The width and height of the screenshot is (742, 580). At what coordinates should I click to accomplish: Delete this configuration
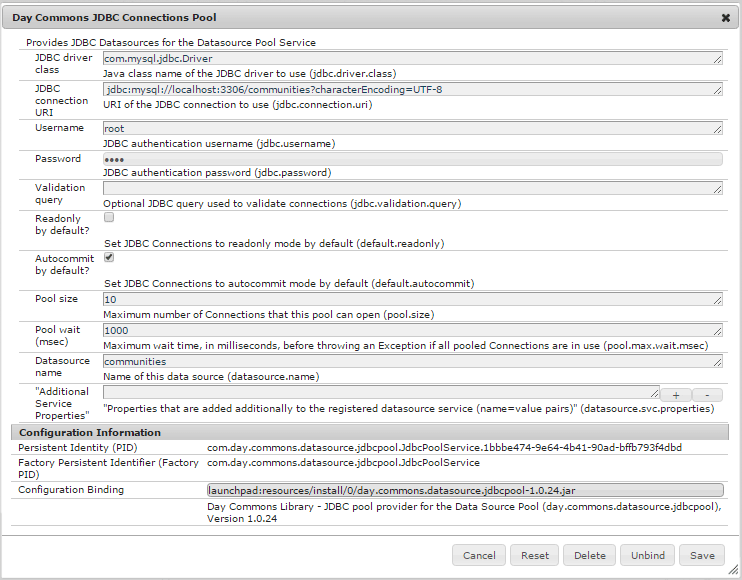pyautogui.click(x=590, y=555)
